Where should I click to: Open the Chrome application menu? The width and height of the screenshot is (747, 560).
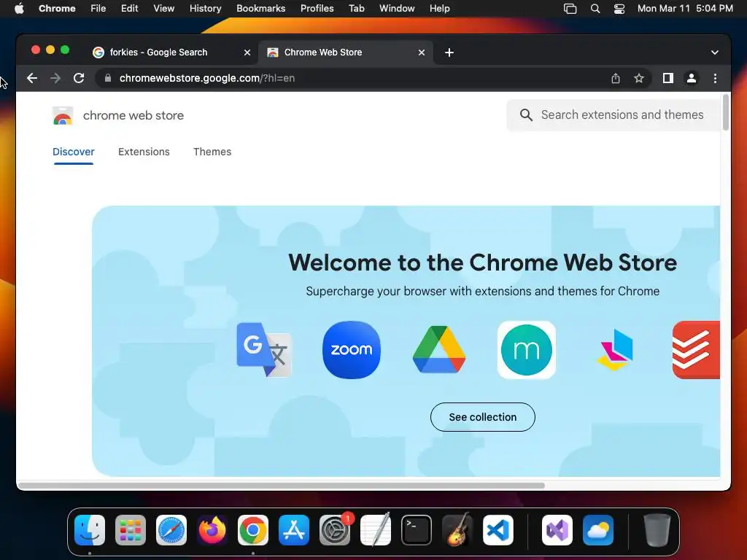click(x=57, y=9)
